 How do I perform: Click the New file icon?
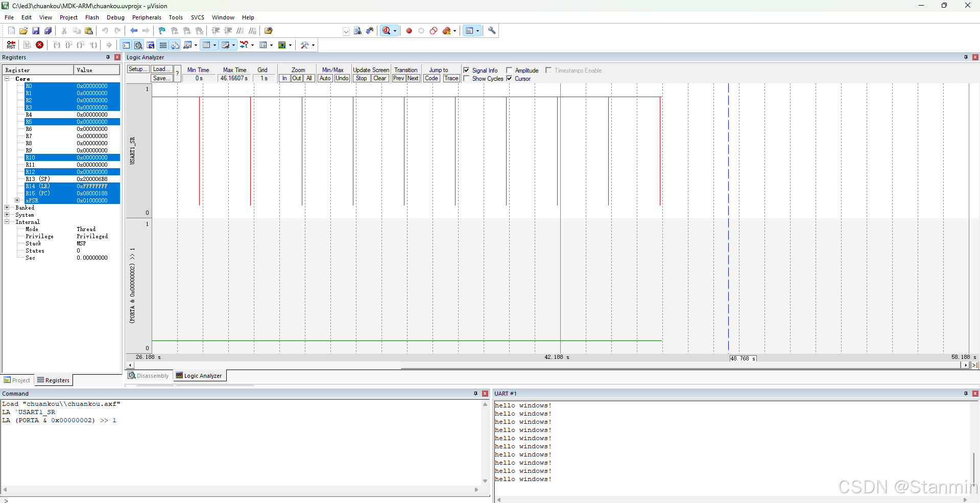pyautogui.click(x=11, y=31)
